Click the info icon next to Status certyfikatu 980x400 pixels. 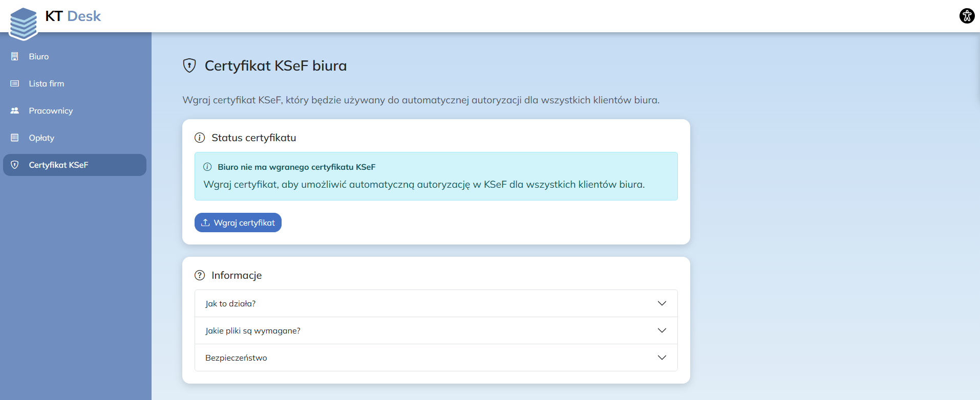(200, 138)
